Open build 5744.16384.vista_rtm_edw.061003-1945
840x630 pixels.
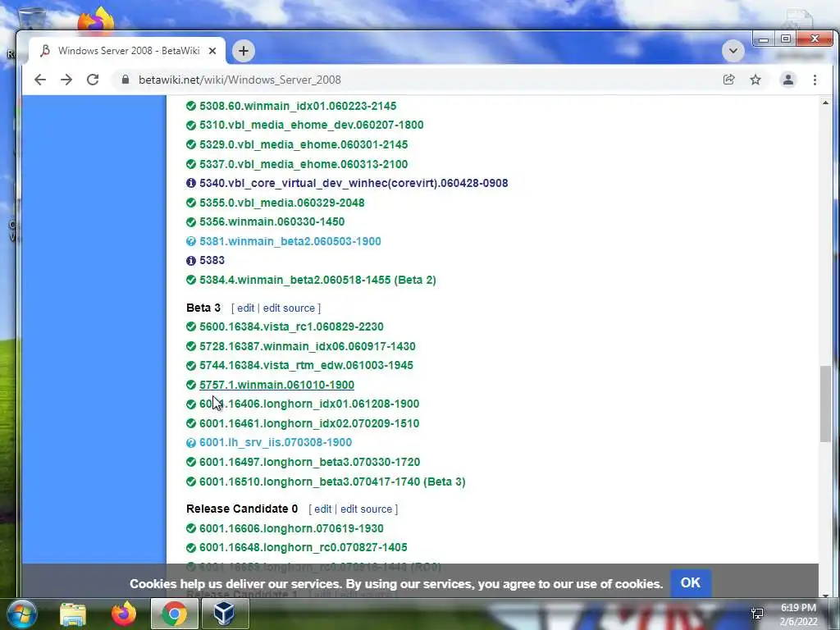(307, 365)
